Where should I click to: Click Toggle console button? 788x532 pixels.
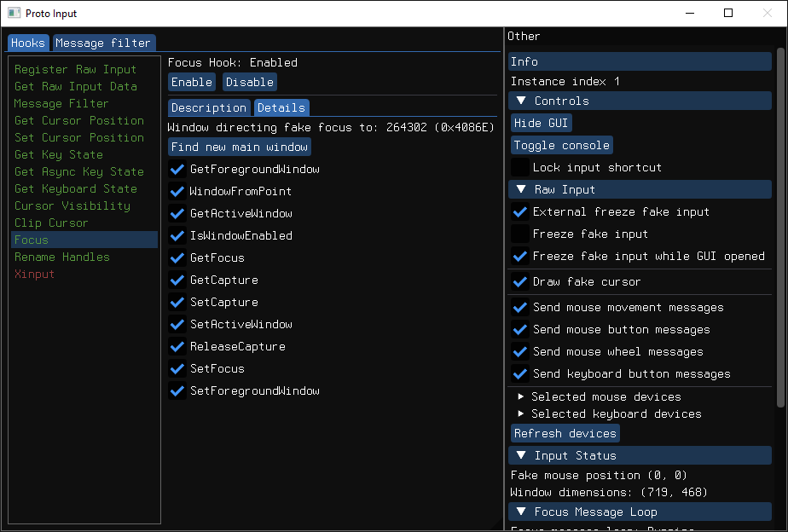(x=562, y=145)
